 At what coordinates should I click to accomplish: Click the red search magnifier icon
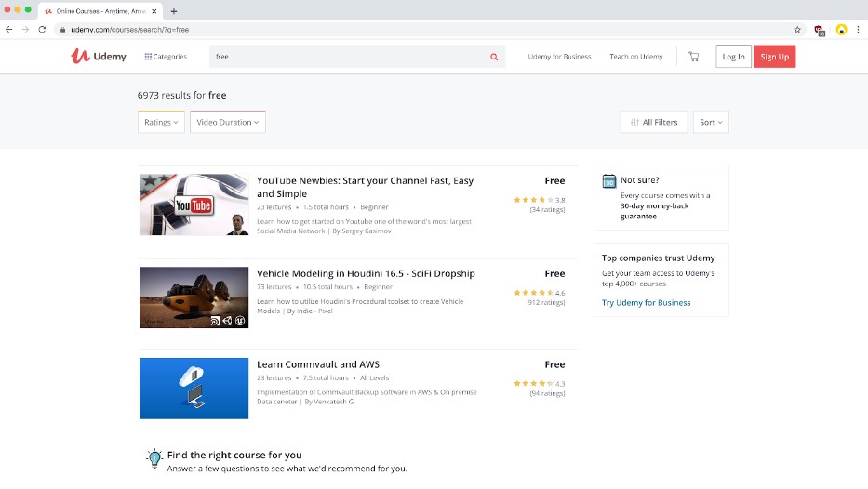point(494,57)
